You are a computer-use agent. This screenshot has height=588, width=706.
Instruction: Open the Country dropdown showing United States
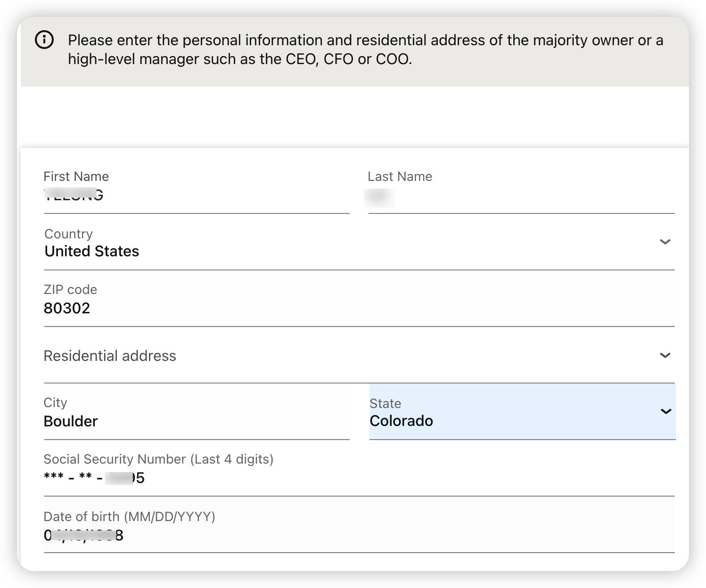pyautogui.click(x=330, y=251)
